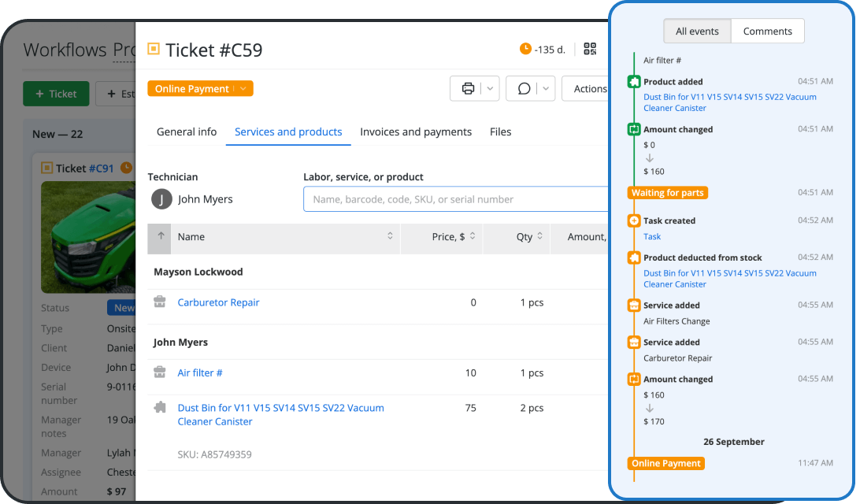The image size is (860, 504).
Task: Open the Air filter # link
Action: pyautogui.click(x=200, y=372)
